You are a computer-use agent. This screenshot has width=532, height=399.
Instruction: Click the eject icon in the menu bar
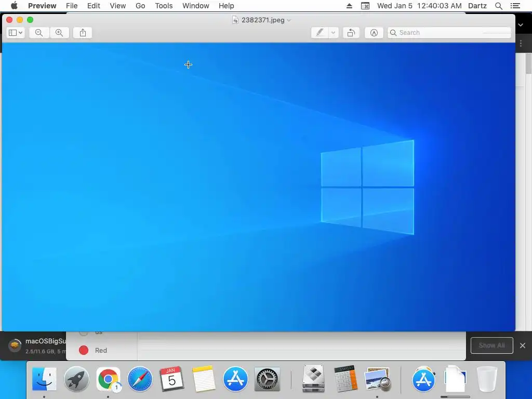tap(349, 6)
